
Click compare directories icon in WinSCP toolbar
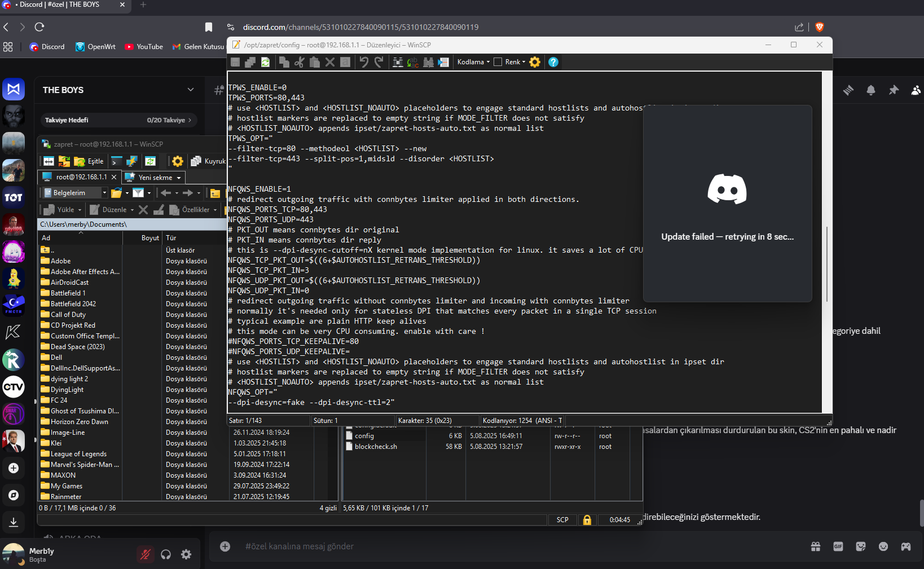click(49, 161)
